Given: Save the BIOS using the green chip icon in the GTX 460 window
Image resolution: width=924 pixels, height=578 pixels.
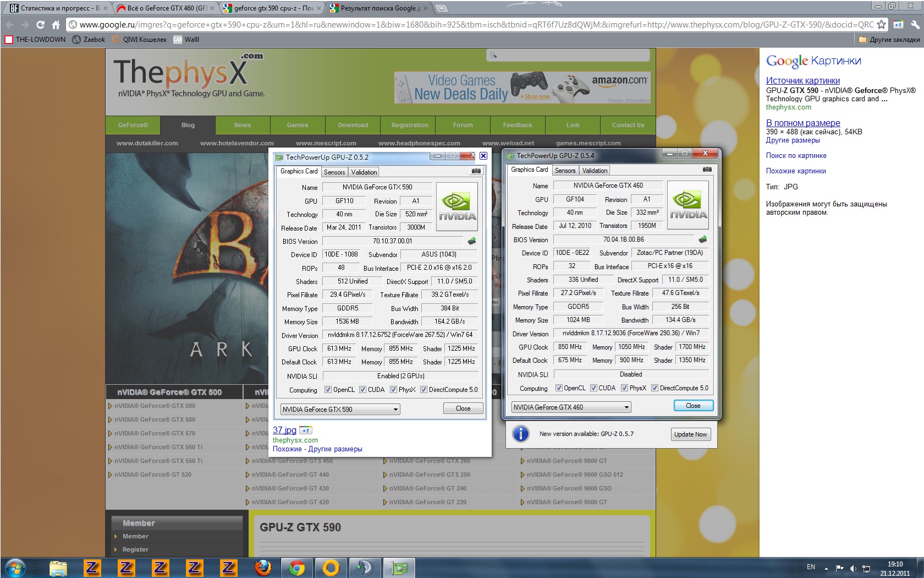Looking at the screenshot, I should tap(703, 239).
